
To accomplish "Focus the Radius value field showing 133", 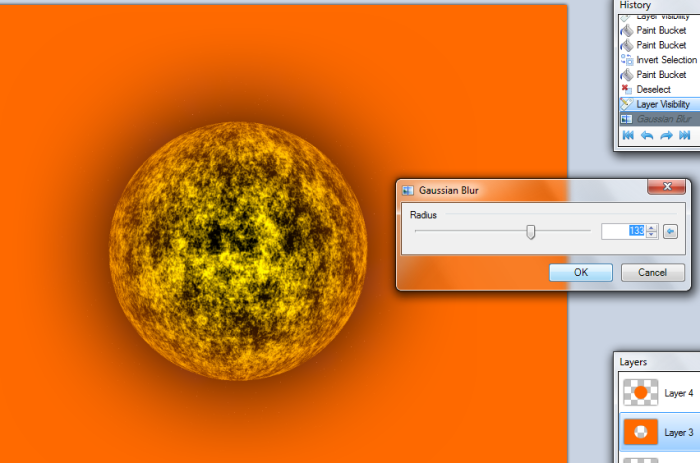I will (x=623, y=231).
